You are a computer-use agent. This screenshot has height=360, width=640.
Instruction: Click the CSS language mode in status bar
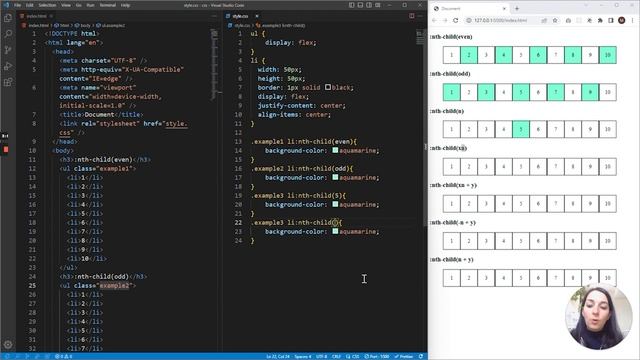(353, 356)
